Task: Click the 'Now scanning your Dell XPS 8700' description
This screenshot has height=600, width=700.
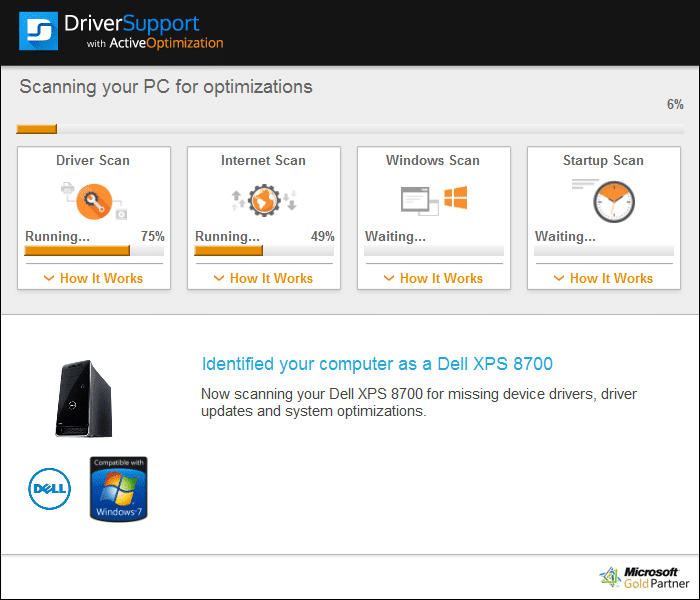Action: point(419,402)
